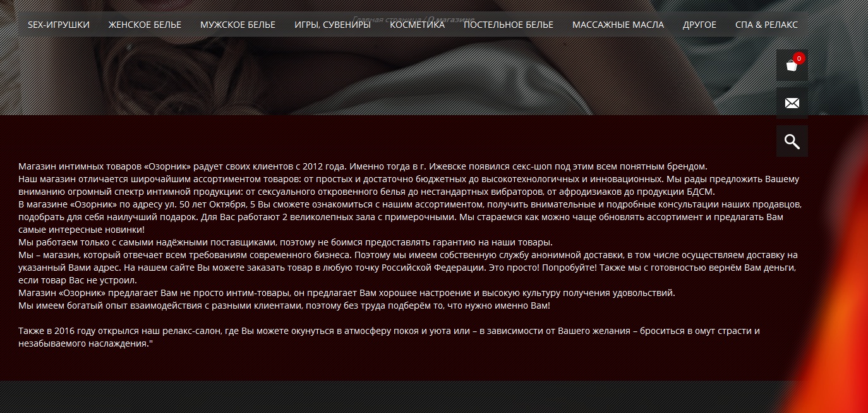Select the МАССАЖНЫЕ МАСЛА menu item
The height and width of the screenshot is (413, 868).
[x=618, y=25]
